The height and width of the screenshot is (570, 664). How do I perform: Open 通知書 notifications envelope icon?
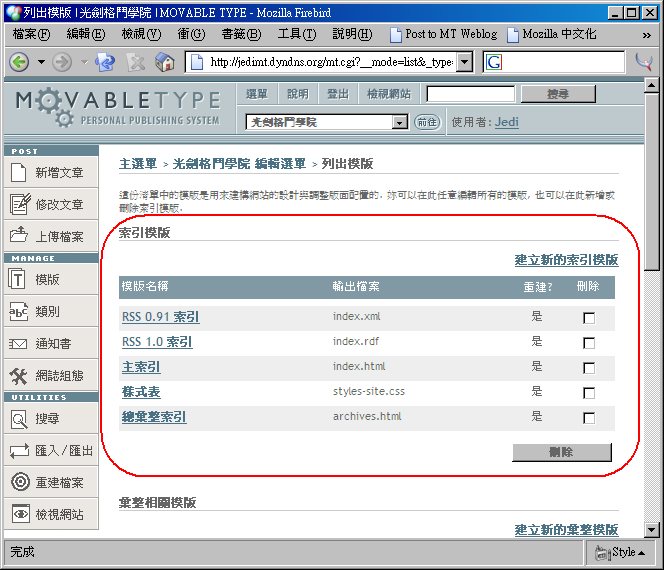tap(18, 344)
